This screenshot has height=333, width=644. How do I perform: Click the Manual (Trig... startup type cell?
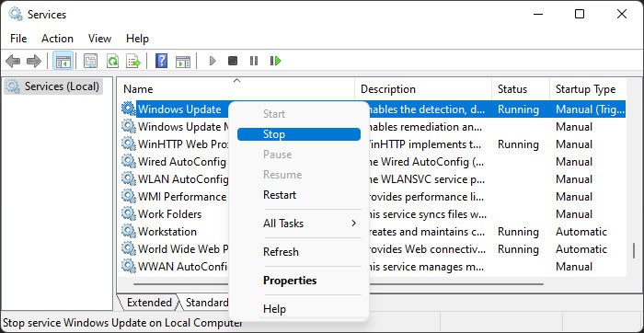click(591, 109)
